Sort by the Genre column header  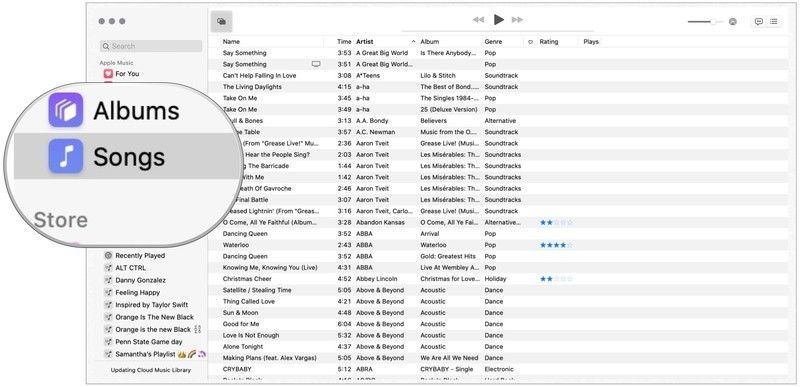[493, 42]
